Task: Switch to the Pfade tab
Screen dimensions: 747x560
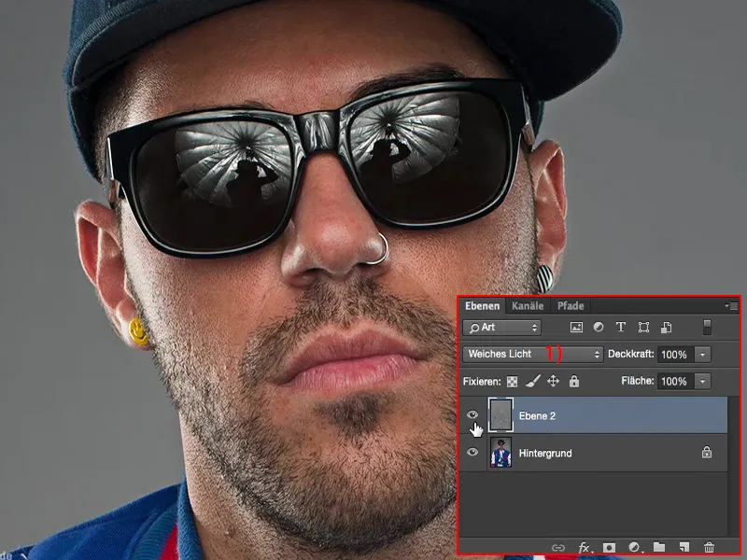Action: (x=571, y=306)
